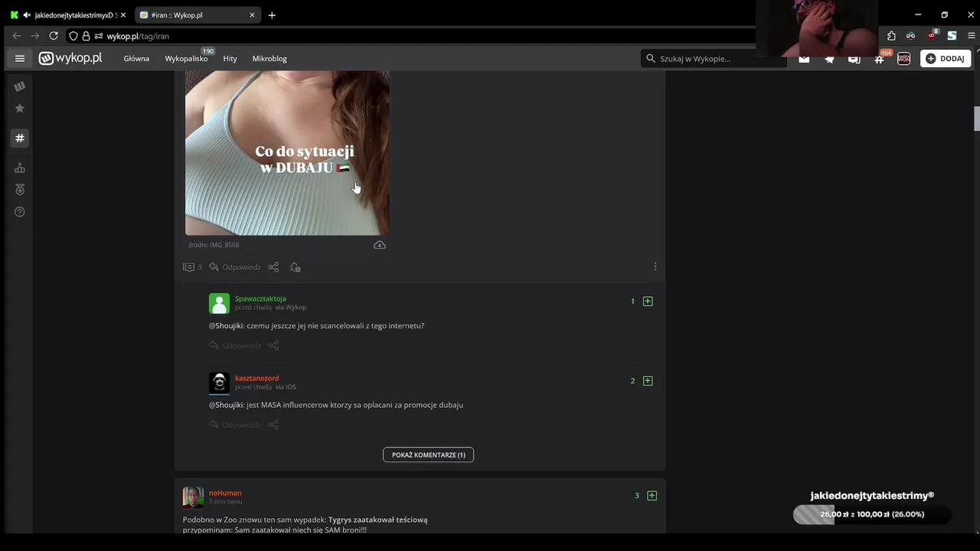Open the three-dot menu of the main post
The width and height of the screenshot is (980, 551).
point(655,266)
